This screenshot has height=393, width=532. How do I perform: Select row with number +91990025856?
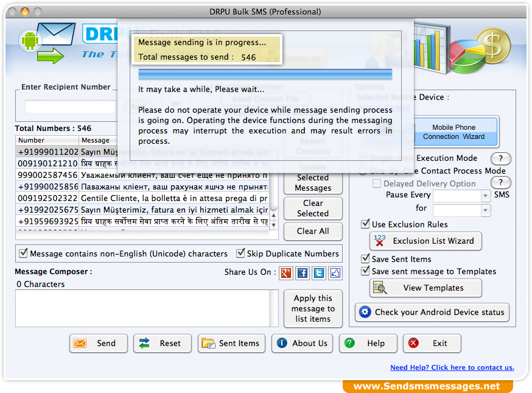(x=142, y=186)
